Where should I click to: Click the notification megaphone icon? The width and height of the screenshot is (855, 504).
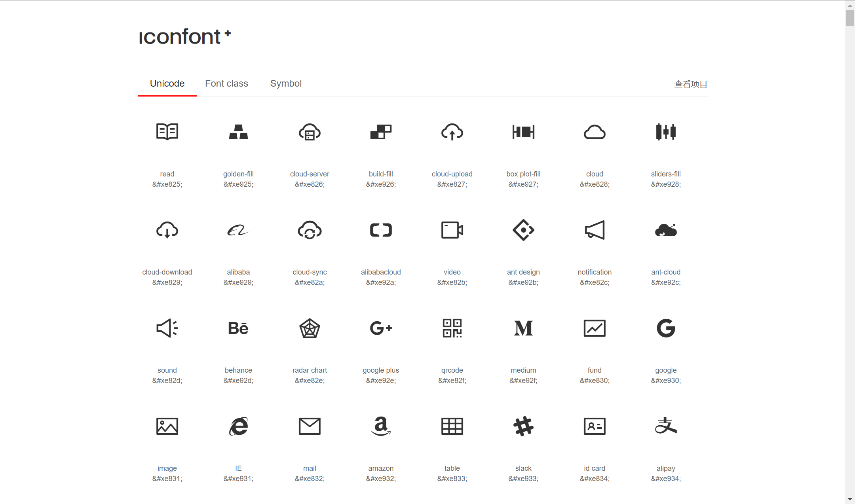click(x=595, y=230)
